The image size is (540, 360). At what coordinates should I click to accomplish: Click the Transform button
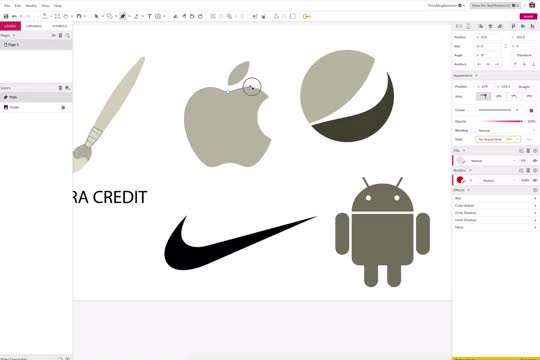click(x=524, y=55)
